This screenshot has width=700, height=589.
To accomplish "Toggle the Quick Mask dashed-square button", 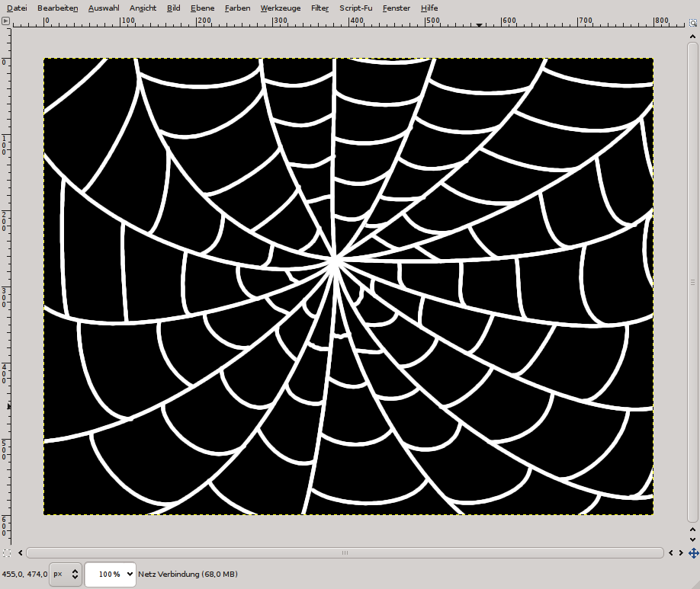I will [x=6, y=553].
